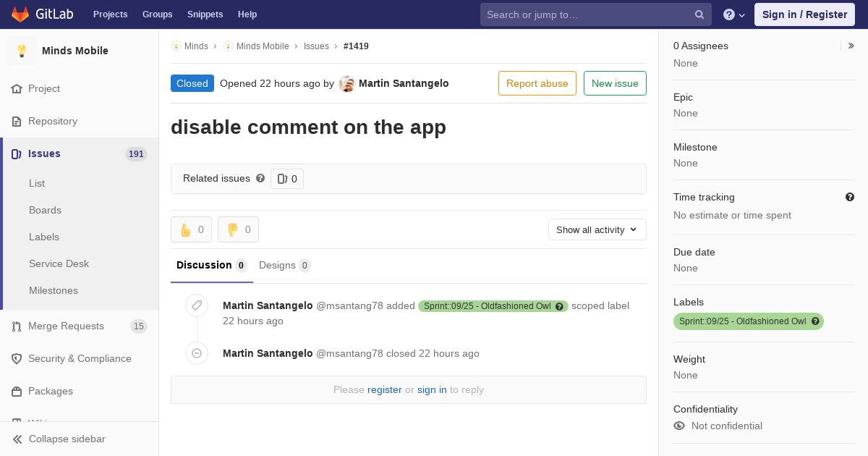This screenshot has height=456, width=868.
Task: Toggle thumbs up reaction
Action: (x=191, y=229)
